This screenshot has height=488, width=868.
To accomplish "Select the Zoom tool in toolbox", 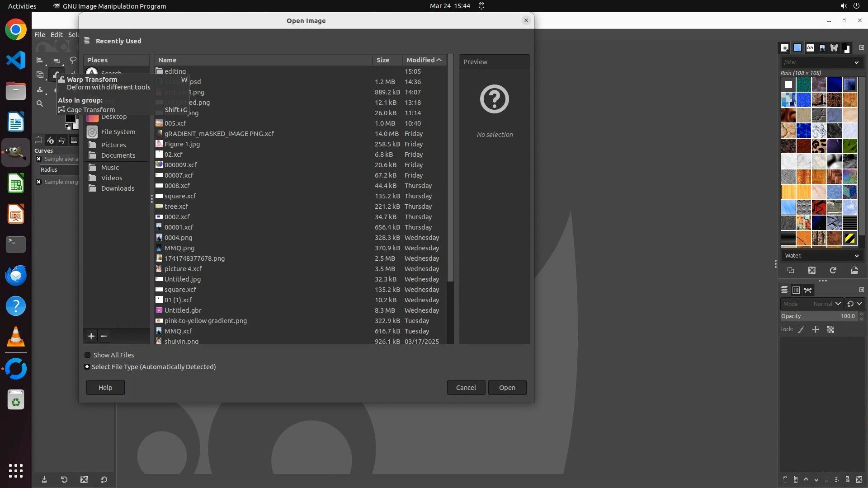I will 40,104.
